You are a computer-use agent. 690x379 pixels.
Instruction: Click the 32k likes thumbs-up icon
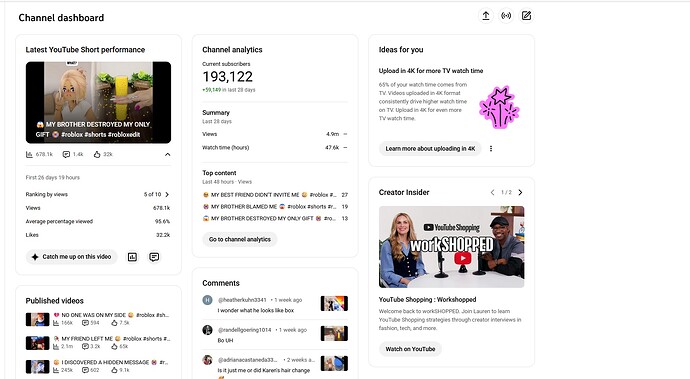point(97,155)
